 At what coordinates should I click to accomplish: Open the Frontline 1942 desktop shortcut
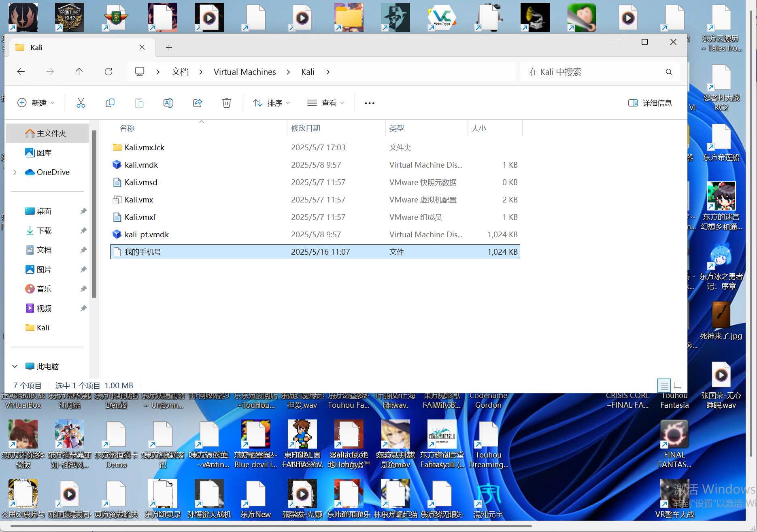(70, 18)
